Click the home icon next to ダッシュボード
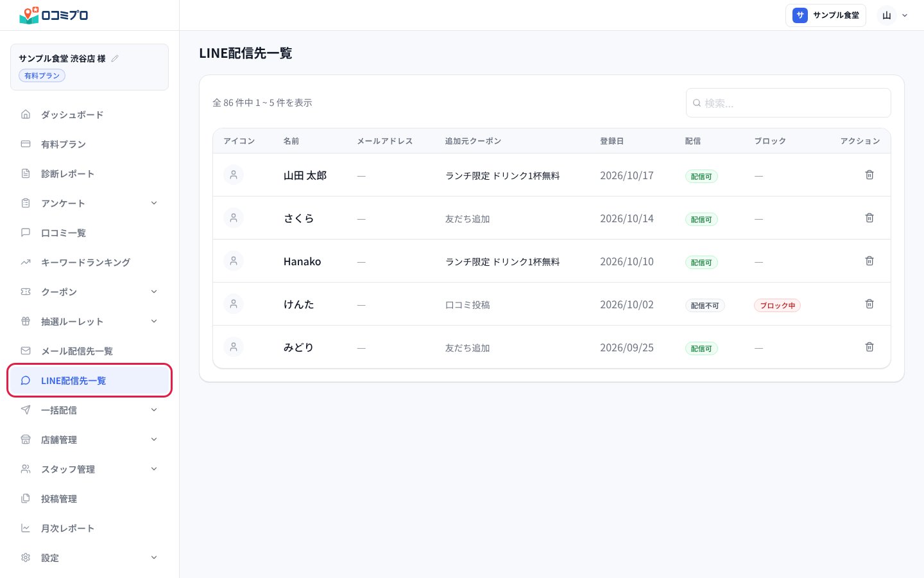The image size is (924, 578). click(x=26, y=114)
